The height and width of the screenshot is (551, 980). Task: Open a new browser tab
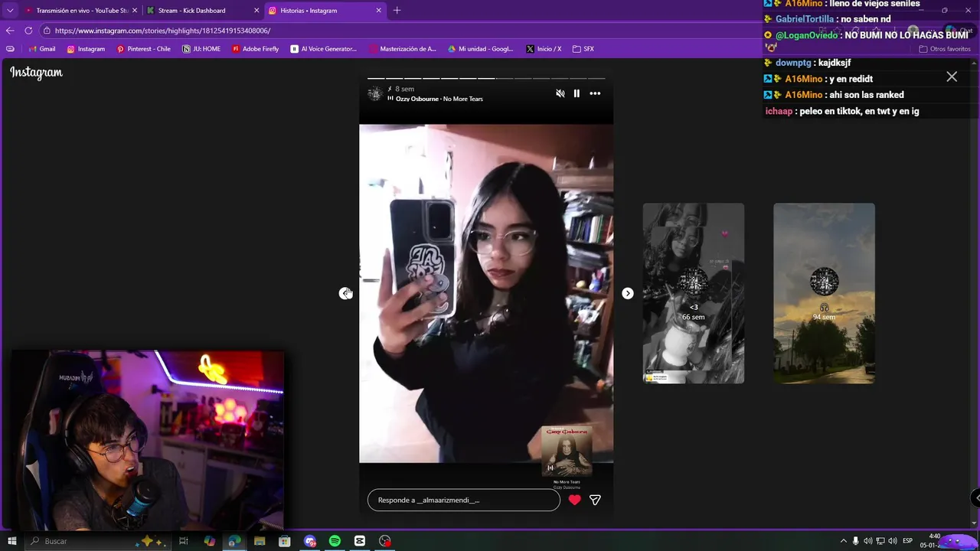[x=397, y=11]
